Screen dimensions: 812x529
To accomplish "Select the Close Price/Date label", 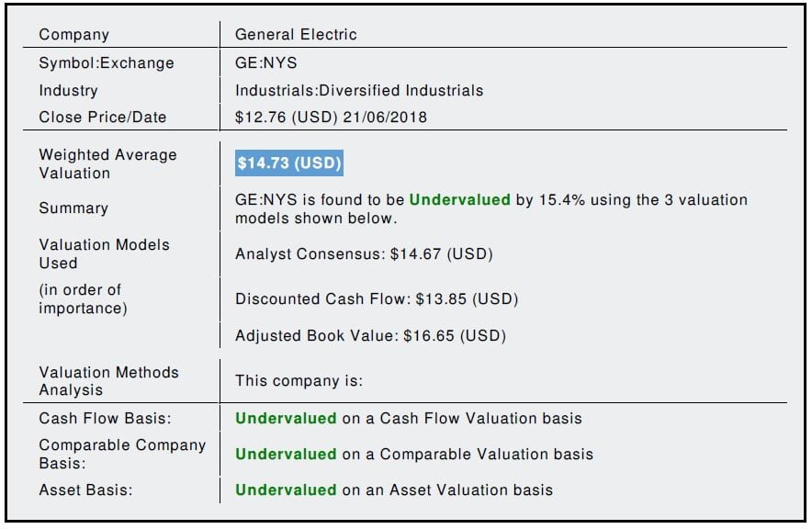I will pos(103,118).
